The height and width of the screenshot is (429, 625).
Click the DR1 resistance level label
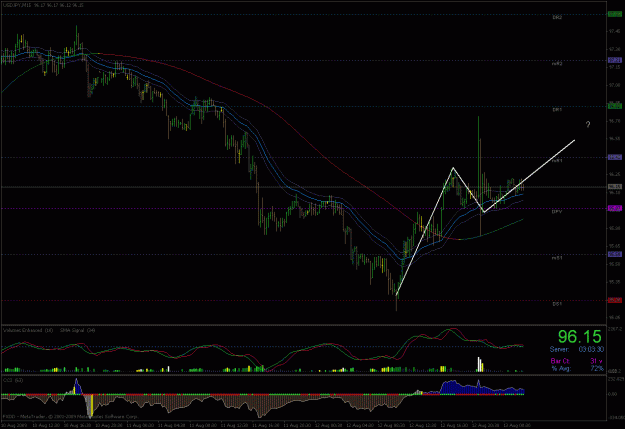[557, 109]
